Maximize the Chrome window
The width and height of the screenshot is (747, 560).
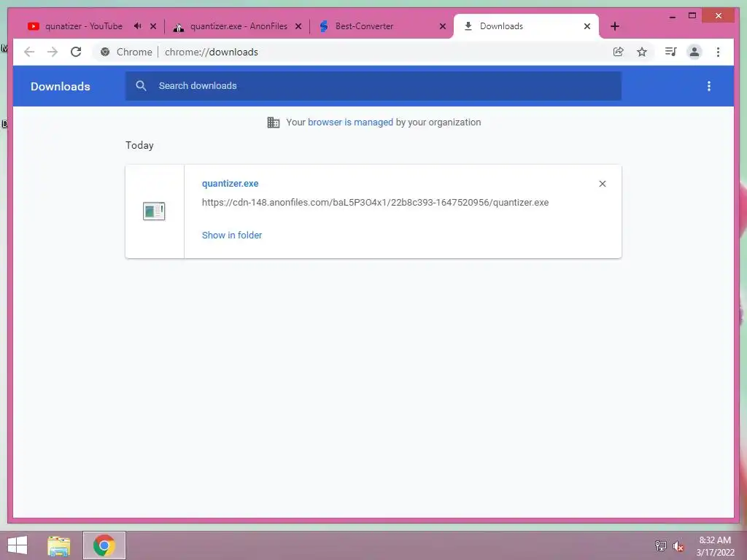[692, 16]
